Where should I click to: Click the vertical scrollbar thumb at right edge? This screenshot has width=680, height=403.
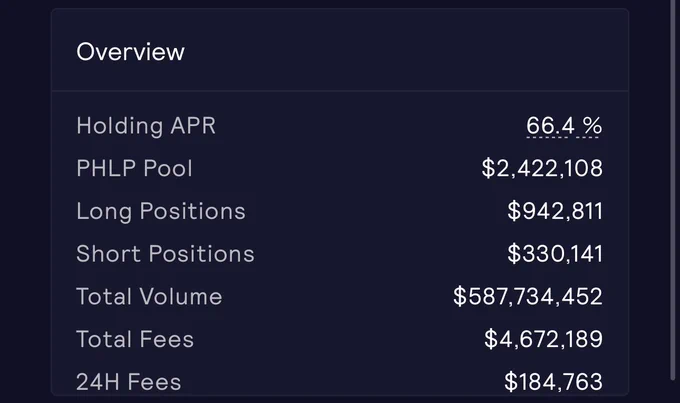[x=673, y=189]
